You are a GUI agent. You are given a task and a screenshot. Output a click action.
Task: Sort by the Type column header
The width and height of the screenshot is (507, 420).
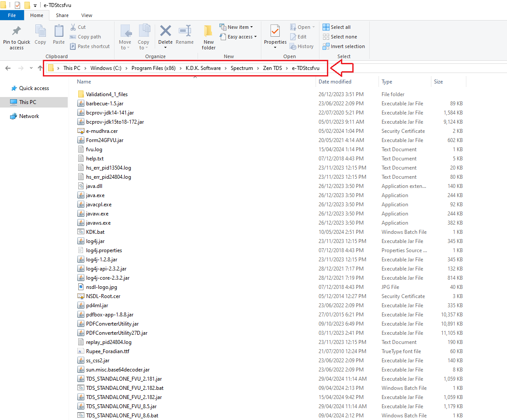[x=387, y=82]
